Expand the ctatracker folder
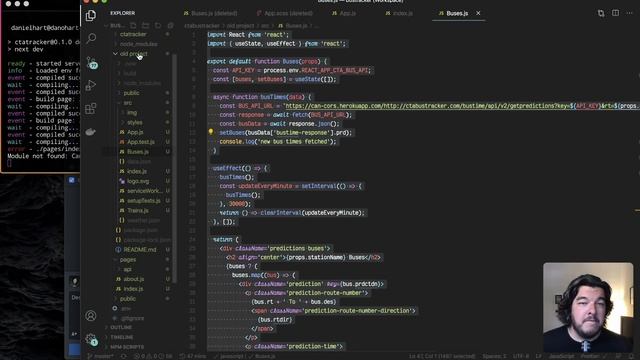The width and height of the screenshot is (640, 360). click(133, 34)
